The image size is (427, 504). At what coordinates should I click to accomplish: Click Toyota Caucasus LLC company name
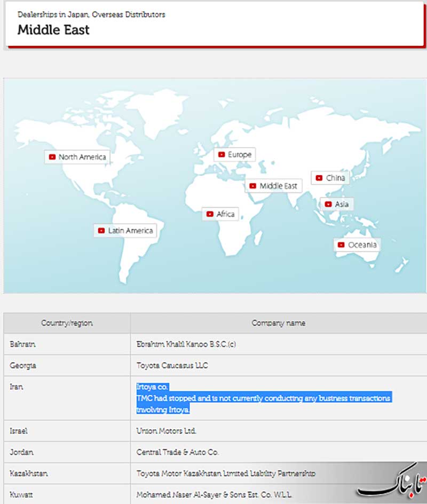pyautogui.click(x=172, y=366)
